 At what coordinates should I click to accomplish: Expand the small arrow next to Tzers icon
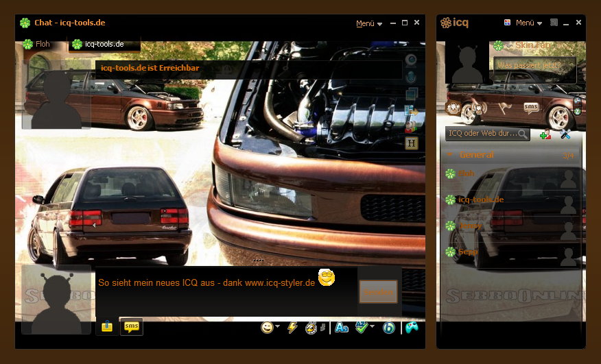(322, 327)
